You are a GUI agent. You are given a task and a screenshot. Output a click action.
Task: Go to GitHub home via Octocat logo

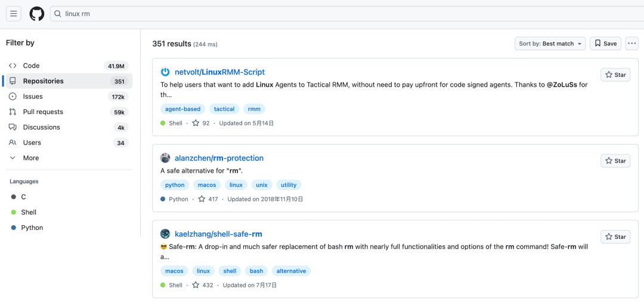[37, 14]
